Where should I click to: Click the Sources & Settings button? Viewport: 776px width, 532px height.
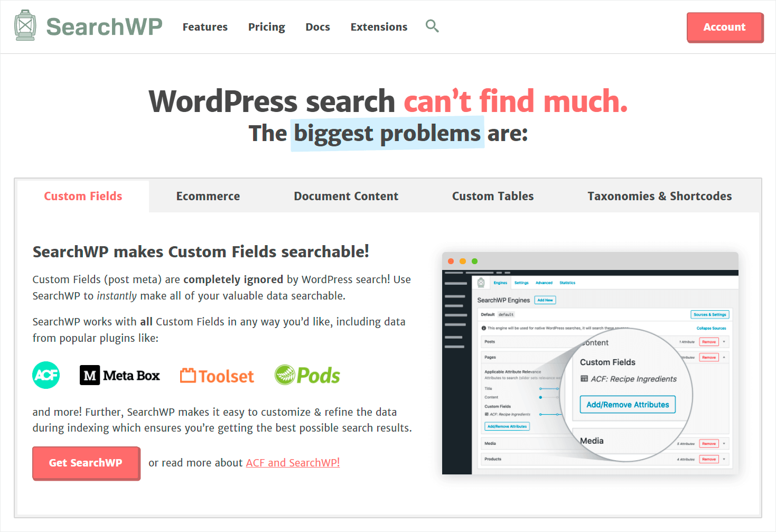[709, 314]
